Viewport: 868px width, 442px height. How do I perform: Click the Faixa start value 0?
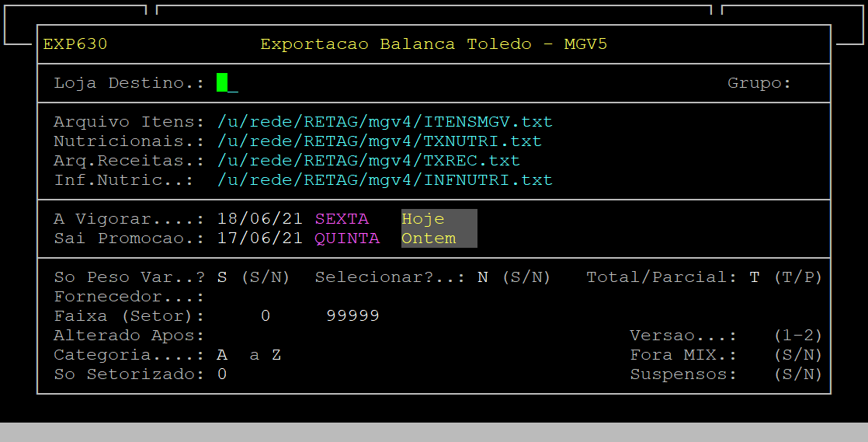pyautogui.click(x=266, y=315)
